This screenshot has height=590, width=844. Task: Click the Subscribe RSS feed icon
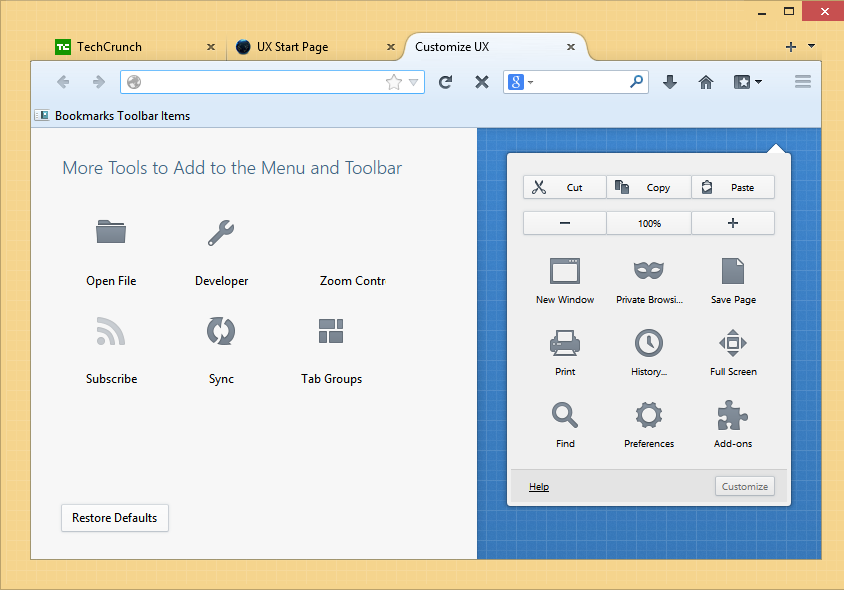tap(111, 331)
